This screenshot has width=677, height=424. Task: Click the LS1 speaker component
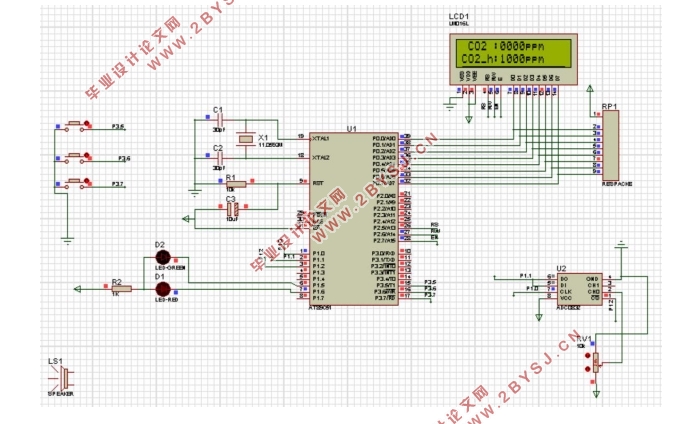point(62,377)
